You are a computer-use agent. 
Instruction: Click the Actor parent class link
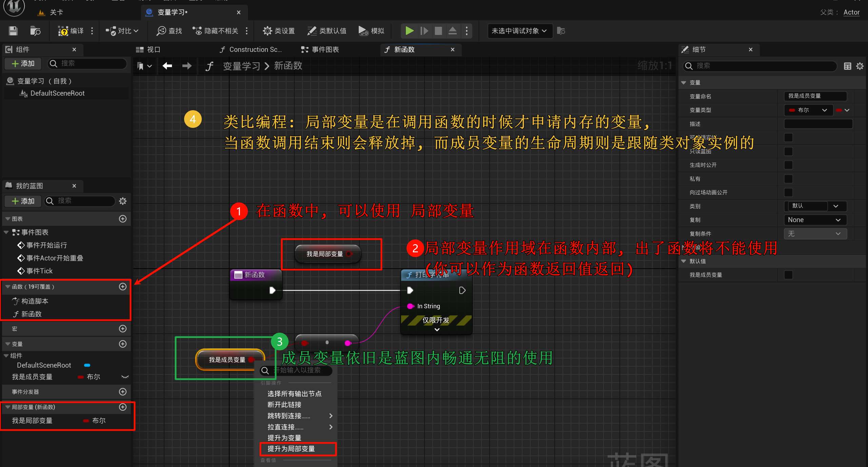(851, 12)
